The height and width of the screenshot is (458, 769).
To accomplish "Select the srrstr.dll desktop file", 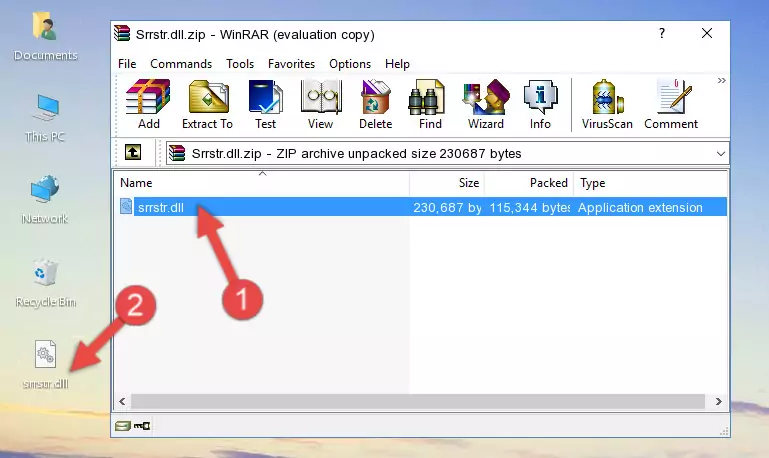I will coord(46,364).
